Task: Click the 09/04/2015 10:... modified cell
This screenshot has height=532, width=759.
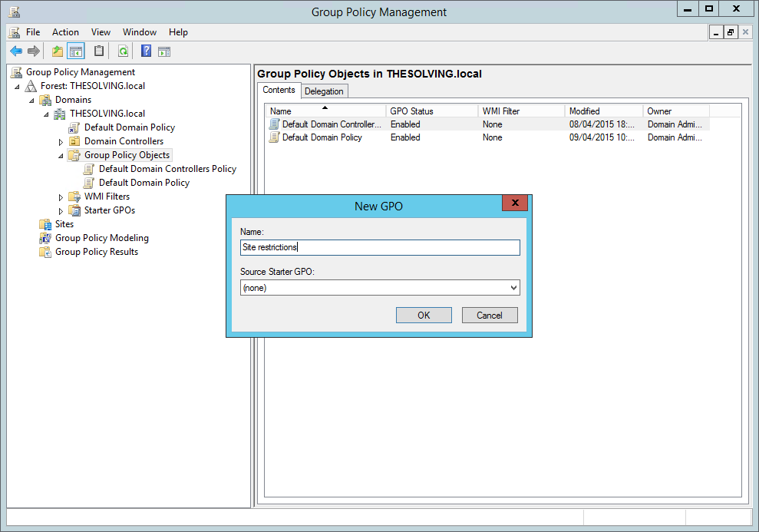Action: point(602,137)
